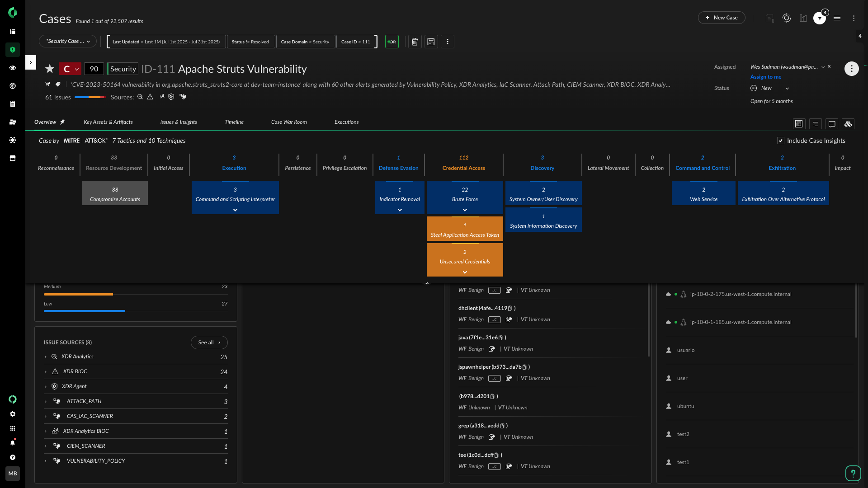This screenshot has width=868, height=488.
Task: Uncheck Include Case Insights checkbox
Action: (781, 141)
